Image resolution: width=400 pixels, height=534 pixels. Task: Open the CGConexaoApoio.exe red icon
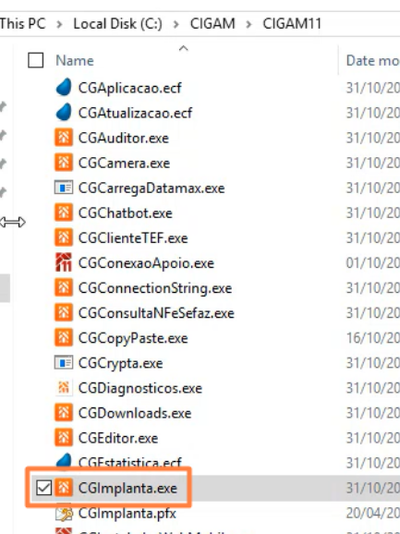[x=64, y=263]
